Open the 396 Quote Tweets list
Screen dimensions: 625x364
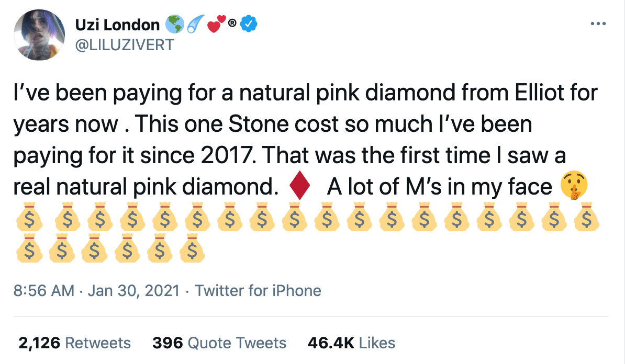point(219,343)
